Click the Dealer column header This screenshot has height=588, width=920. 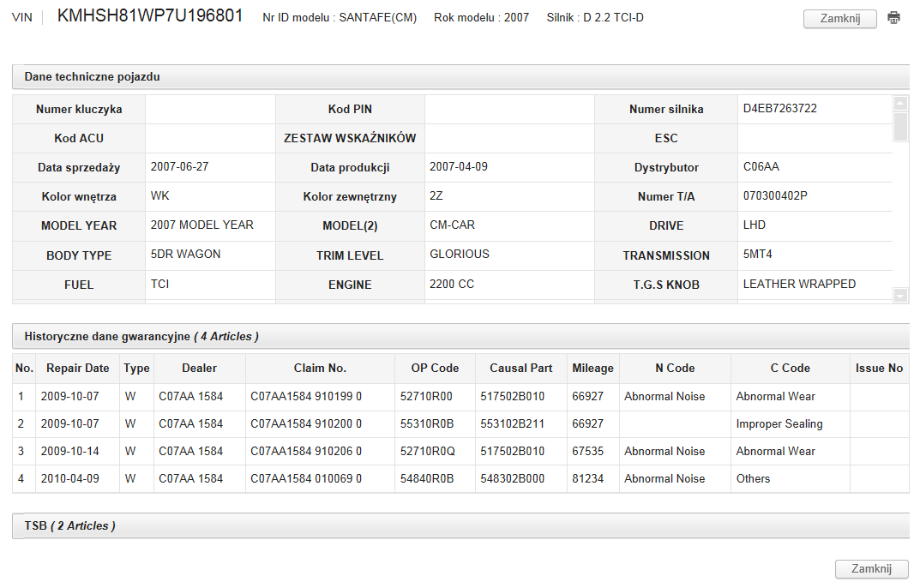pyautogui.click(x=200, y=368)
